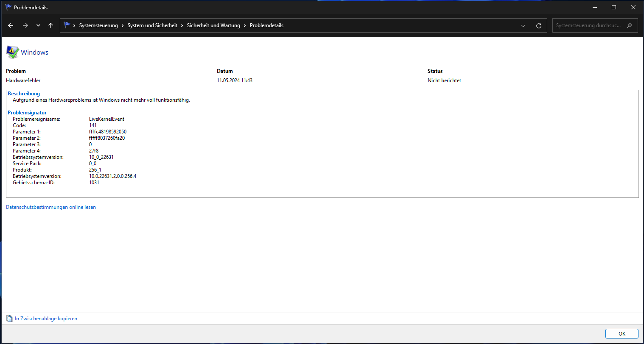The width and height of the screenshot is (644, 344).
Task: Select the Gebietsschema-ID value 1031
Action: [94, 183]
